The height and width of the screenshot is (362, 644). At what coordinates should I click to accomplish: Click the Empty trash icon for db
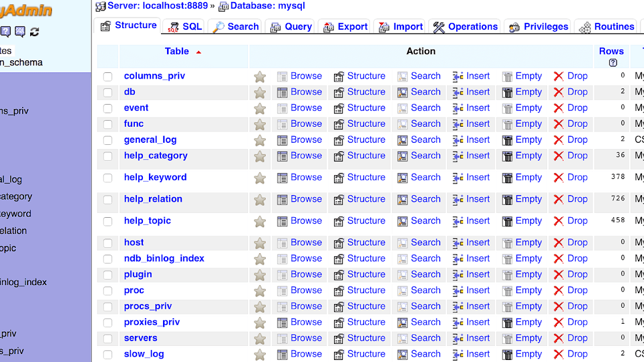pyautogui.click(x=508, y=93)
